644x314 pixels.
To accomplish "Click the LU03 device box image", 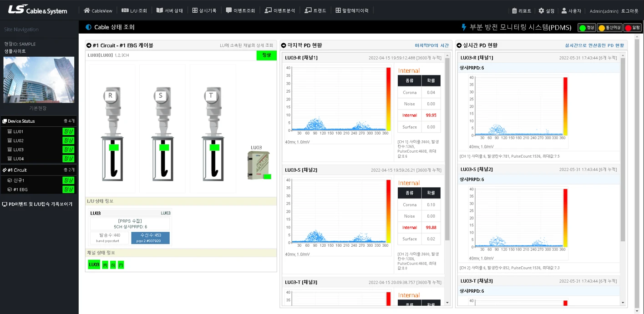I will tap(258, 165).
